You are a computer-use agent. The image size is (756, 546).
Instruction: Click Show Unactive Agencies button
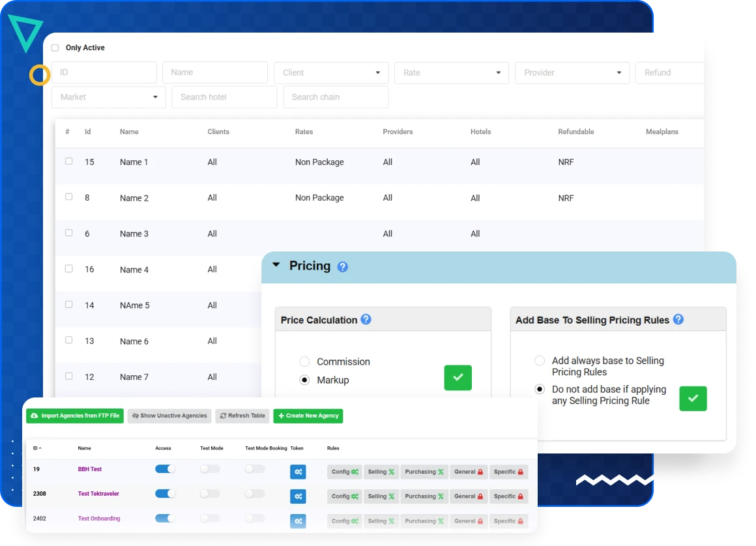[x=169, y=416]
